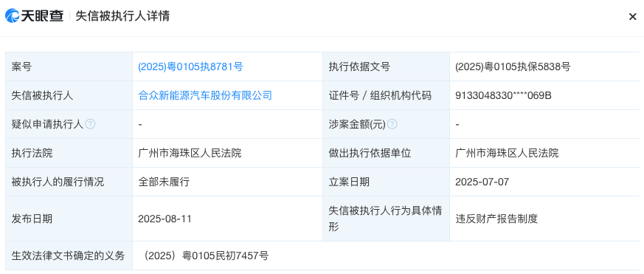The image size is (644, 274).
Task: Click the 全部未履行 status text
Action: pos(164,182)
